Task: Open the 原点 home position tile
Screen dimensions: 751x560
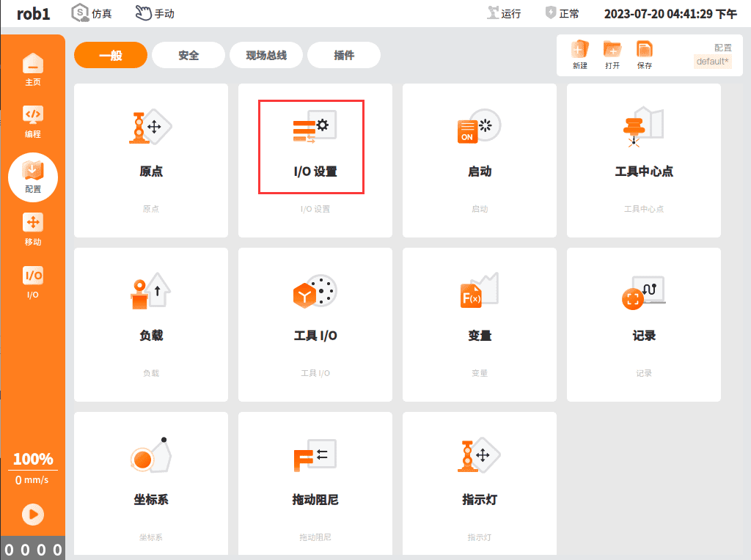Action: (151, 161)
